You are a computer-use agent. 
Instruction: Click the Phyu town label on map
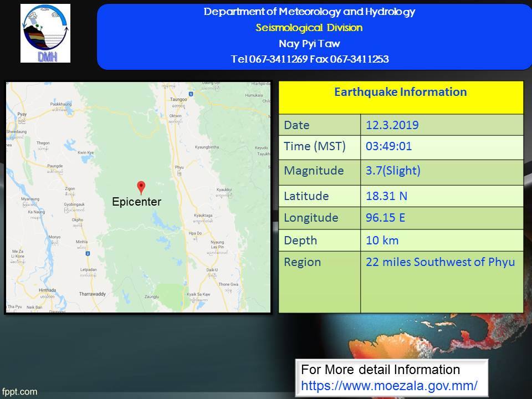click(x=178, y=167)
